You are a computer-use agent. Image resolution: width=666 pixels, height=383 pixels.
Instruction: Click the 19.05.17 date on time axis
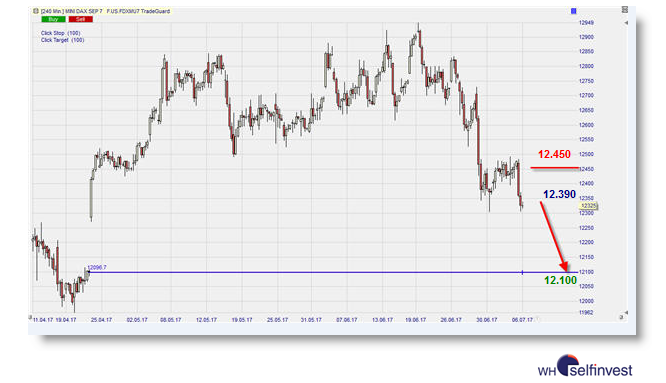242,320
